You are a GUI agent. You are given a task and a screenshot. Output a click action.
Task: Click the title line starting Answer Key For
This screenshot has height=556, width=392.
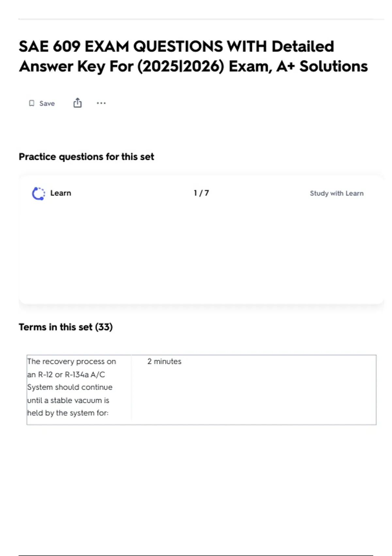(193, 66)
